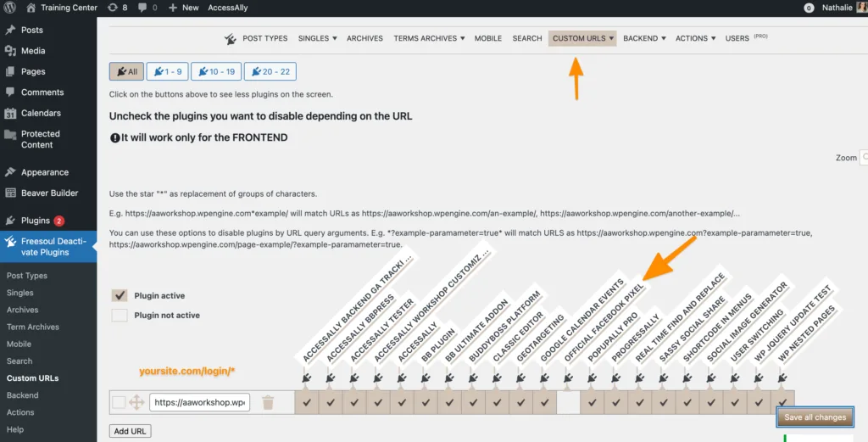
Task: Uncheck the BuddyBoss Platform plugin box
Action: [473, 403]
